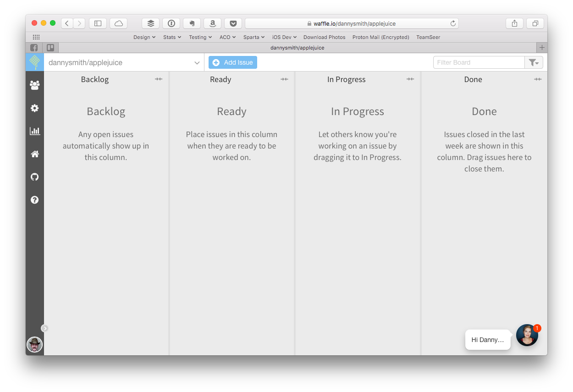Open the Top Sites grid icon

[36, 37]
